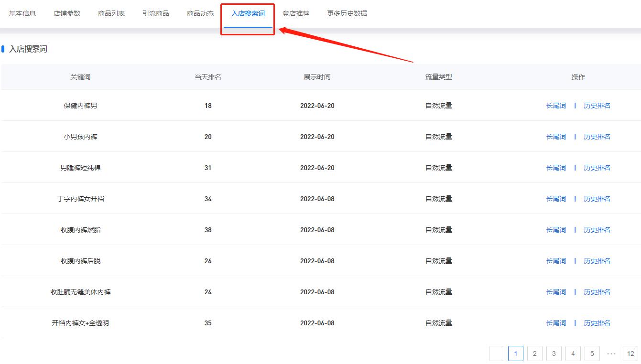Open the 店铺参数 tab
Viewport: 641px width, 364px height.
tap(67, 13)
